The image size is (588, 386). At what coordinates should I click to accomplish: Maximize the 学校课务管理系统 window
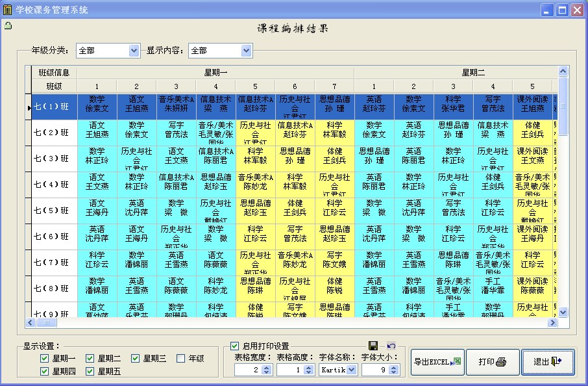(562, 10)
